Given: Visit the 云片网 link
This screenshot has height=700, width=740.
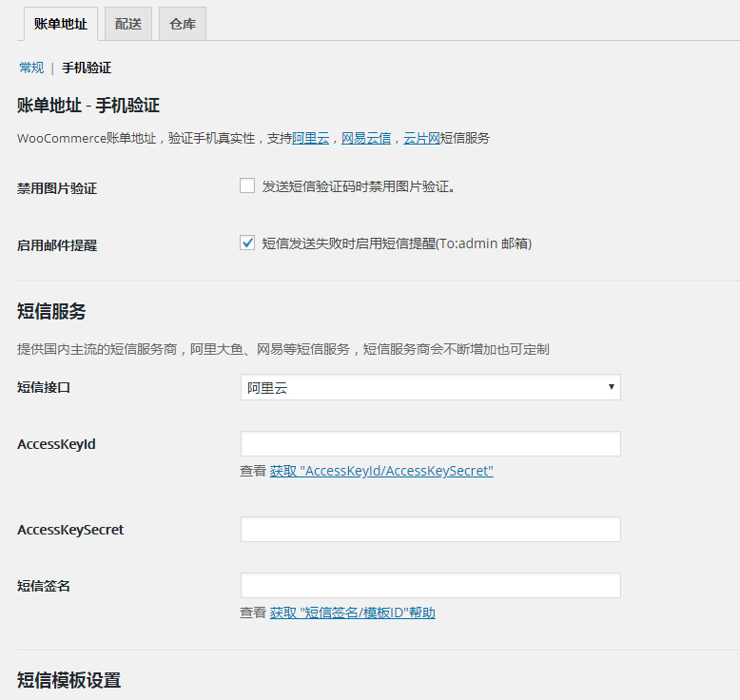Looking at the screenshot, I should [x=421, y=138].
